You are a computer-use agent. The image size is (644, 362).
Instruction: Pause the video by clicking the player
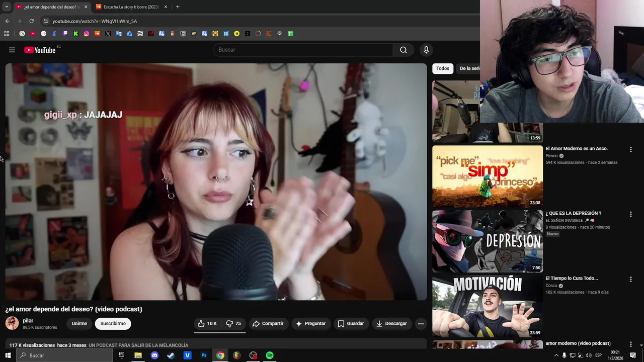coord(216,182)
